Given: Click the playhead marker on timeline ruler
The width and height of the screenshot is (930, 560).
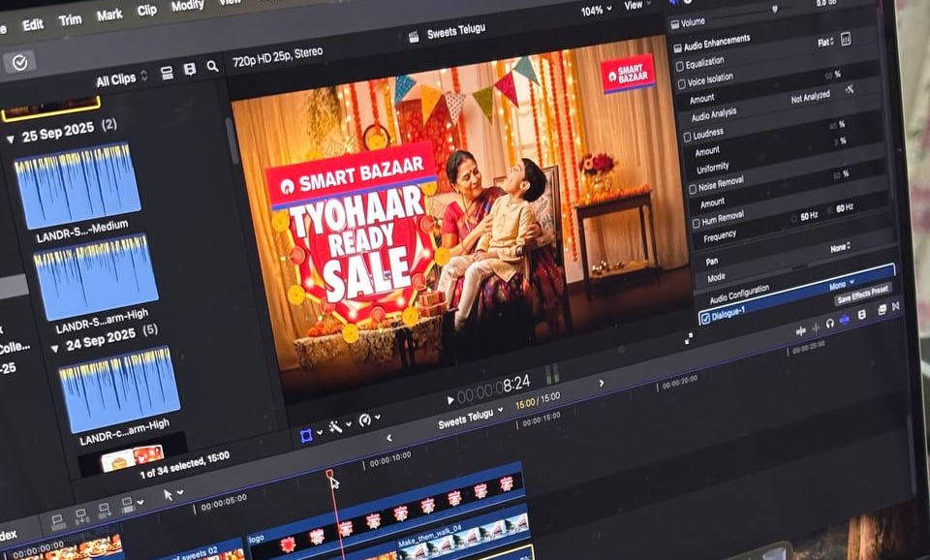Looking at the screenshot, I should [329, 474].
